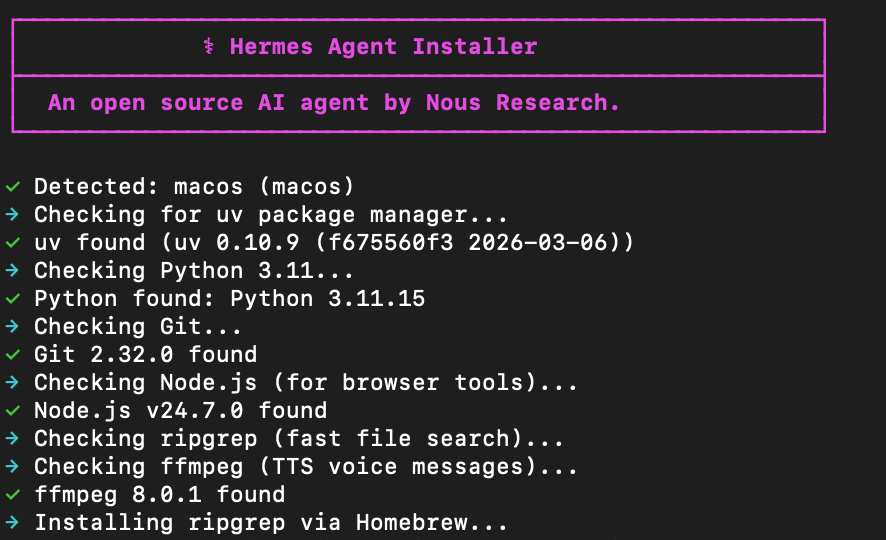Click green checkmark beside uv found line
The width and height of the screenshot is (886, 540).
[x=12, y=243]
